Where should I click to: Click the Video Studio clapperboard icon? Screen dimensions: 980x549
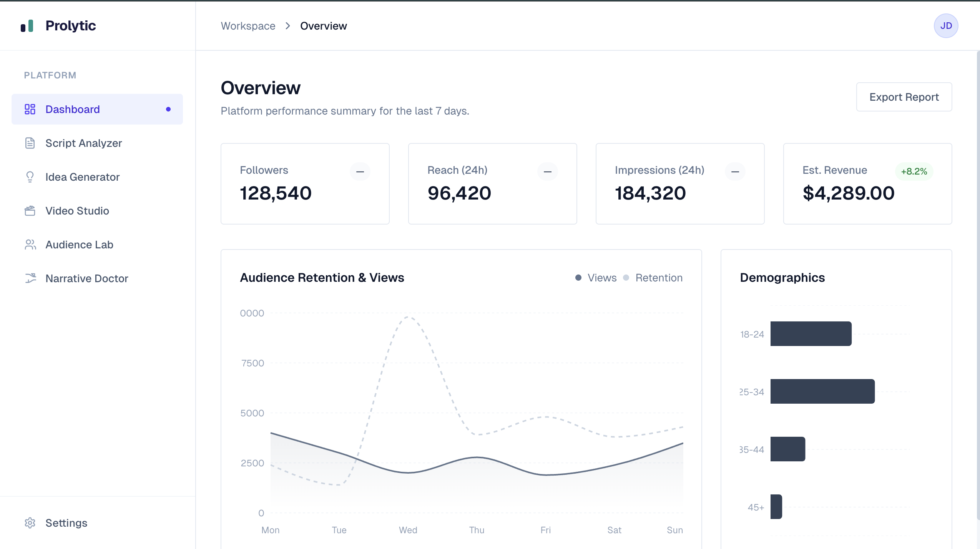30,211
